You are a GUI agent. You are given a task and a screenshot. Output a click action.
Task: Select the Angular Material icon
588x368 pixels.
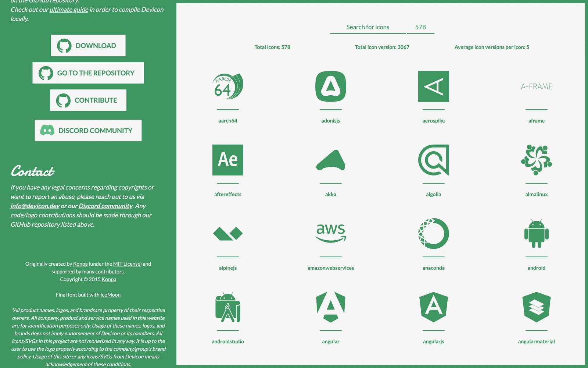click(537, 307)
